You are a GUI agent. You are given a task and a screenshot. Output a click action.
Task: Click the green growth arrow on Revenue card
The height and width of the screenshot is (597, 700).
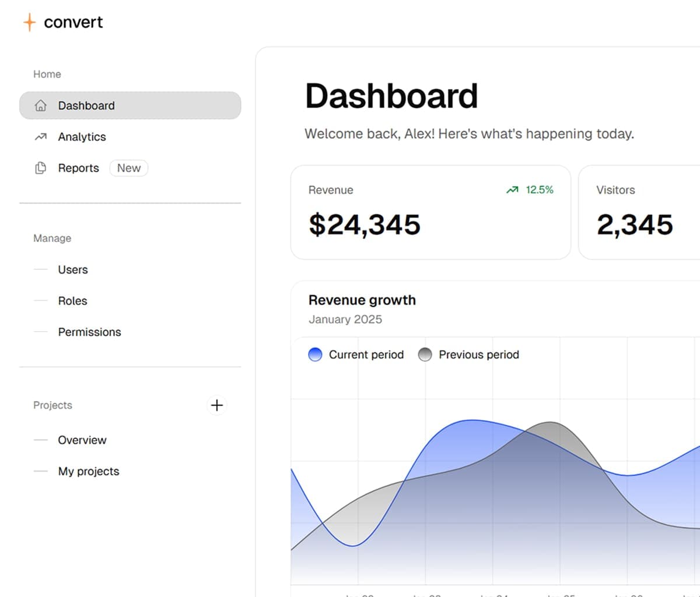pyautogui.click(x=512, y=189)
